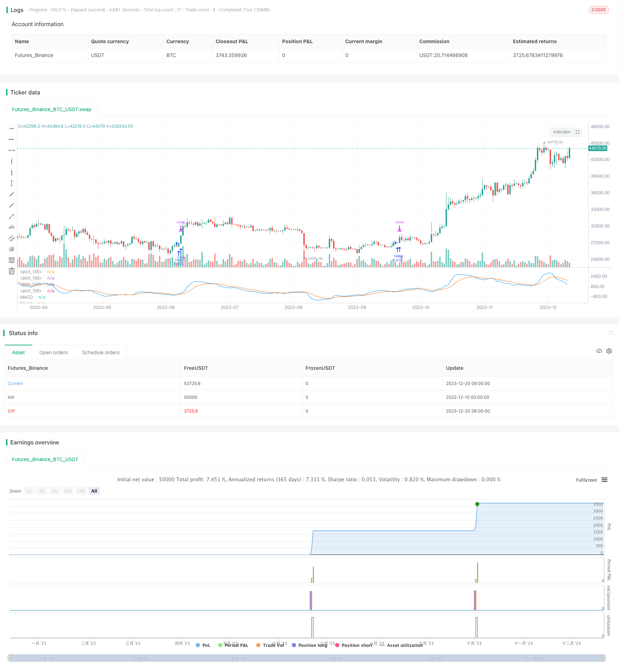619x672 pixels.
Task: Delete drawings using the trash icon
Action: coord(12,271)
